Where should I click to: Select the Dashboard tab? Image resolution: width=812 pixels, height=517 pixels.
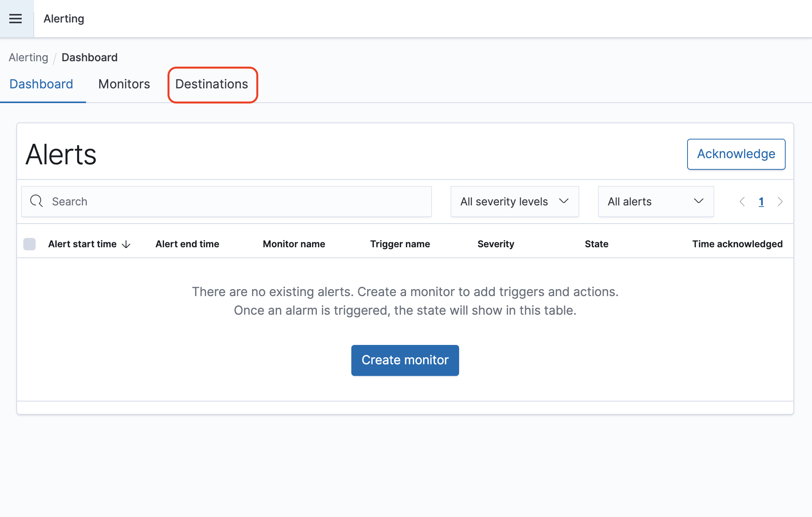click(x=41, y=84)
